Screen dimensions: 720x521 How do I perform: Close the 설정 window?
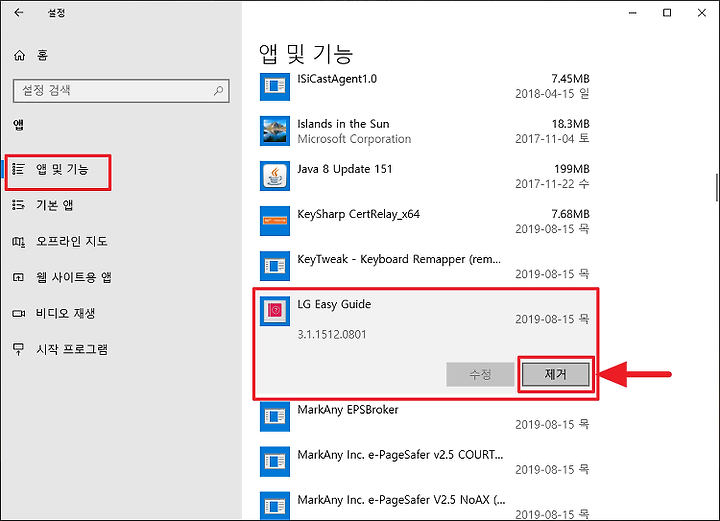click(x=702, y=13)
